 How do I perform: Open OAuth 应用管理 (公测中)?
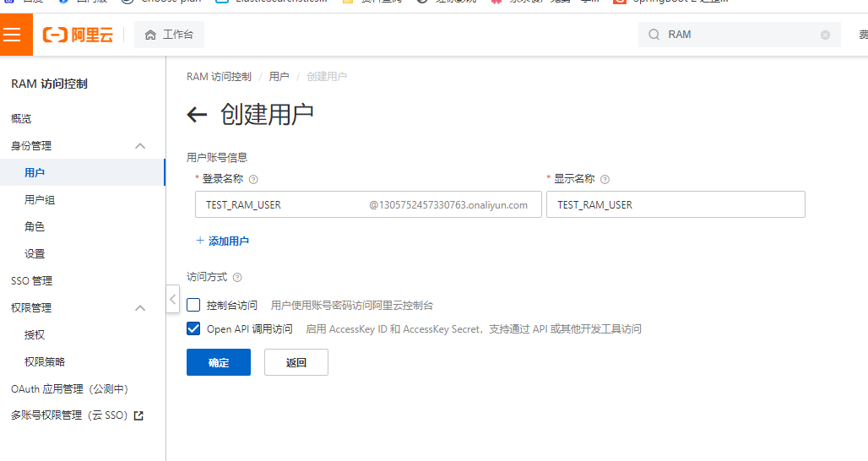[x=70, y=389]
